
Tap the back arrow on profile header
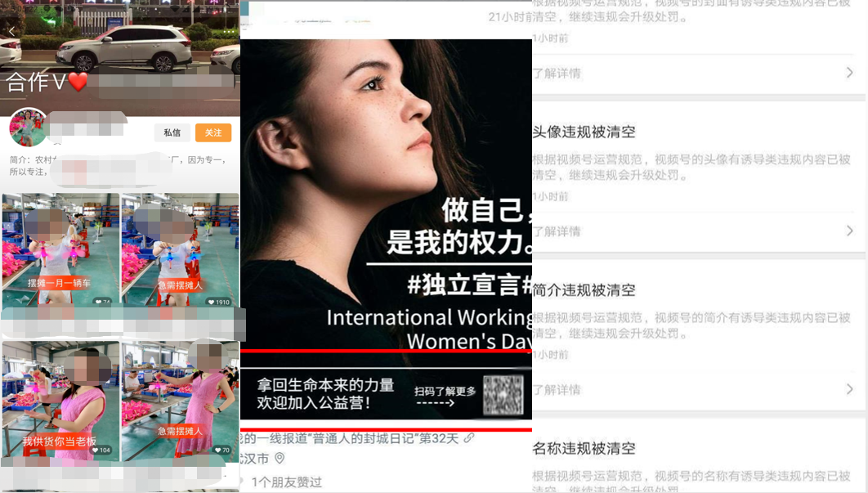pyautogui.click(x=11, y=31)
